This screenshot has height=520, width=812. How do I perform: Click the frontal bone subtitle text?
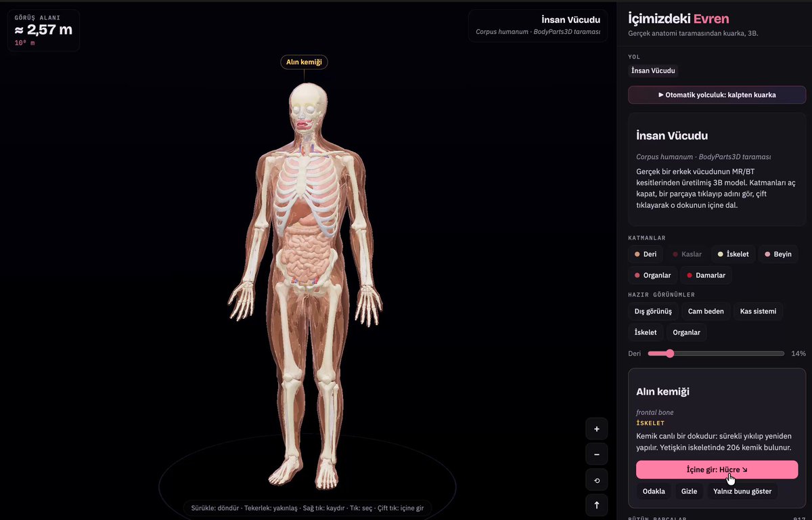click(655, 412)
